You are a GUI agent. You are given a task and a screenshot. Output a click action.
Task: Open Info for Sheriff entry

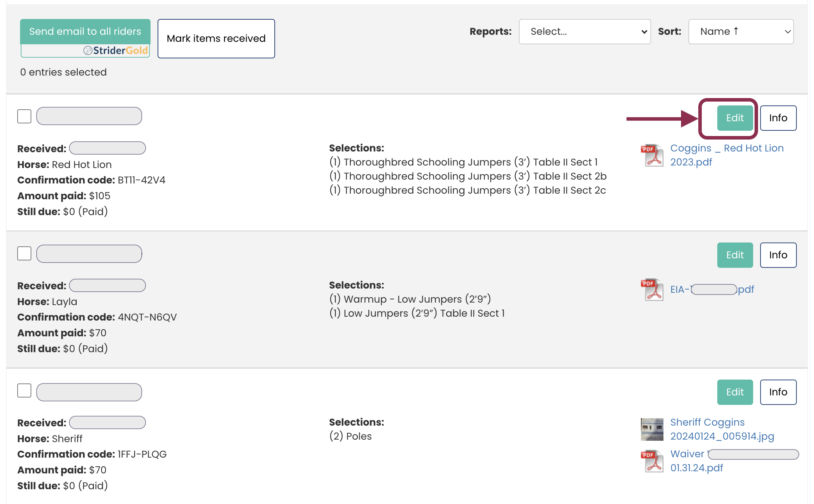[778, 392]
